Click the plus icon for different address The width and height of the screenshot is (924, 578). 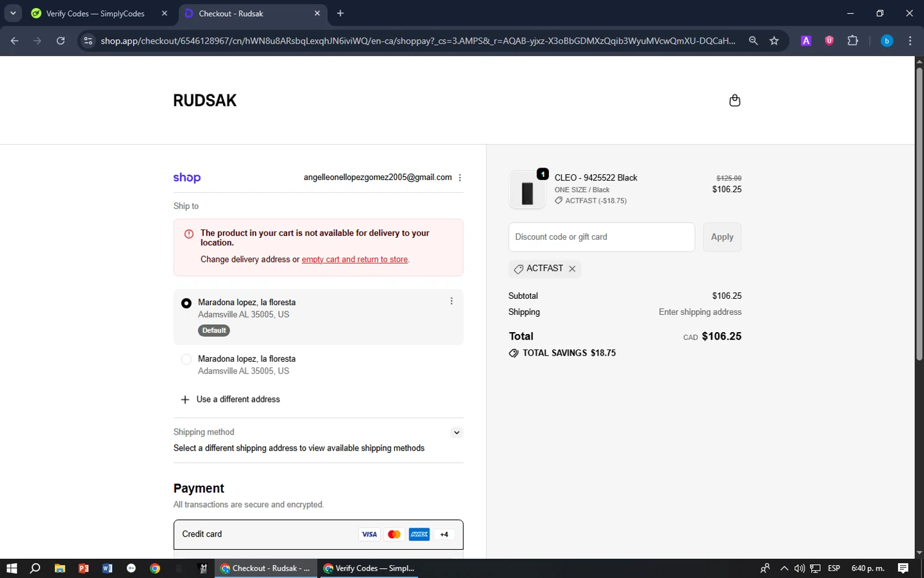coord(185,399)
